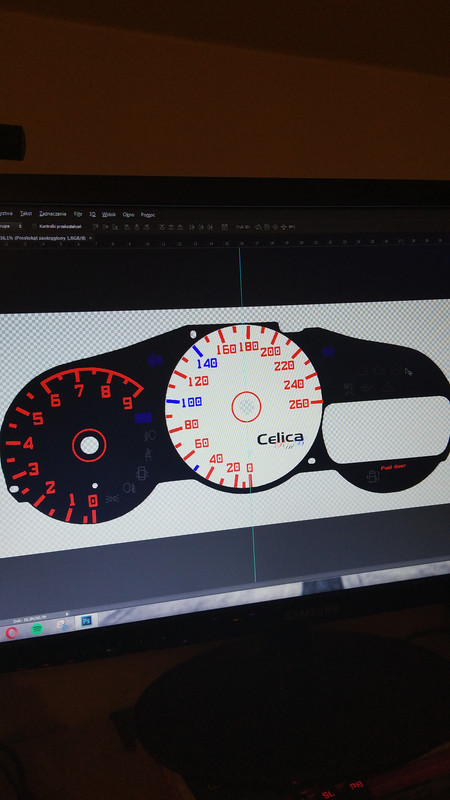
Task: Open the taskbar app between Spotify and Photoshop
Action: [61, 625]
